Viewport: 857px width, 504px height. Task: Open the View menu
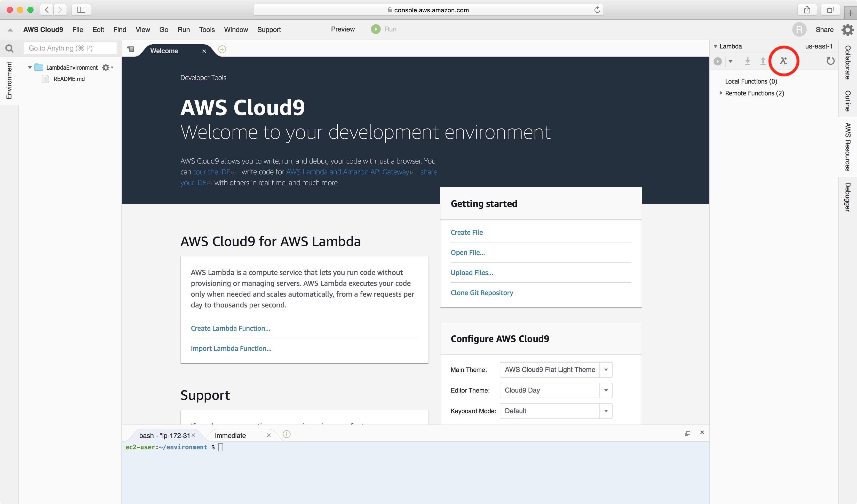142,30
